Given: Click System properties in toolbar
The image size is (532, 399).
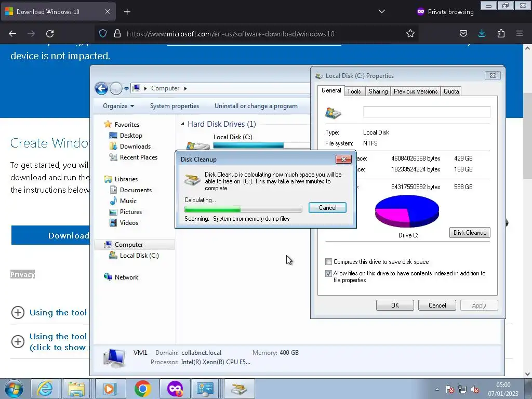Looking at the screenshot, I should tap(175, 106).
